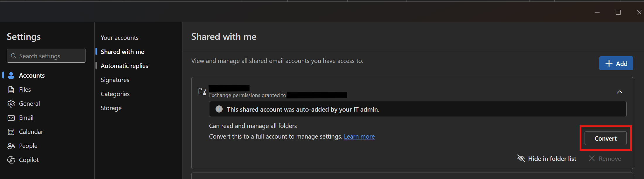Viewport: 644px width, 179px height.
Task: Click 'Can read and manage all folders' text
Action: (x=253, y=126)
